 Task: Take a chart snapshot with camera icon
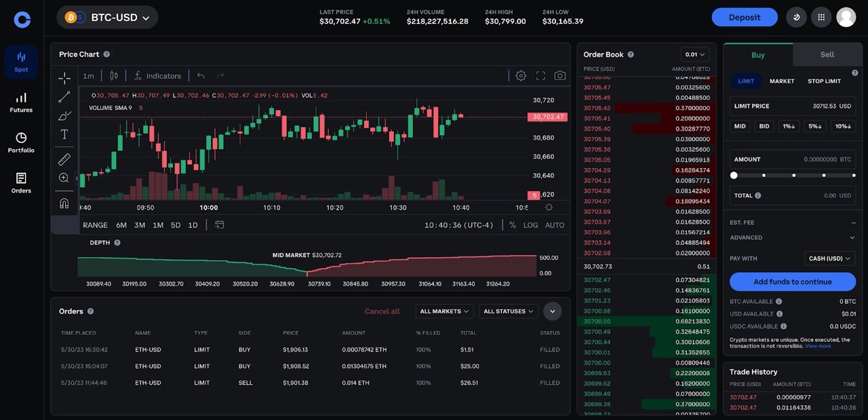559,76
